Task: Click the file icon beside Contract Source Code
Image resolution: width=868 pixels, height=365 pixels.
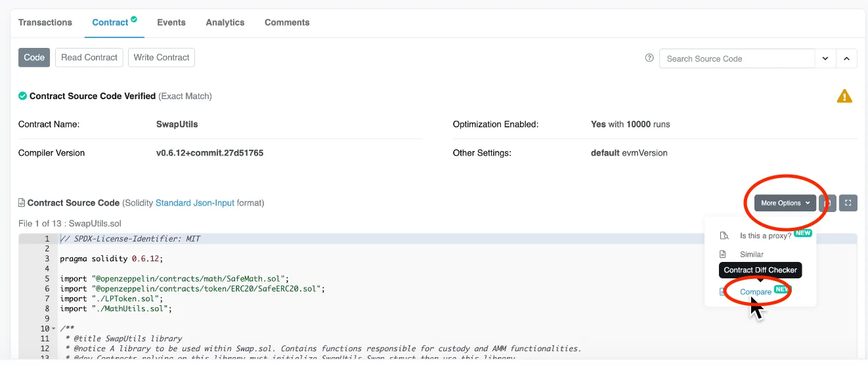Action: 22,203
